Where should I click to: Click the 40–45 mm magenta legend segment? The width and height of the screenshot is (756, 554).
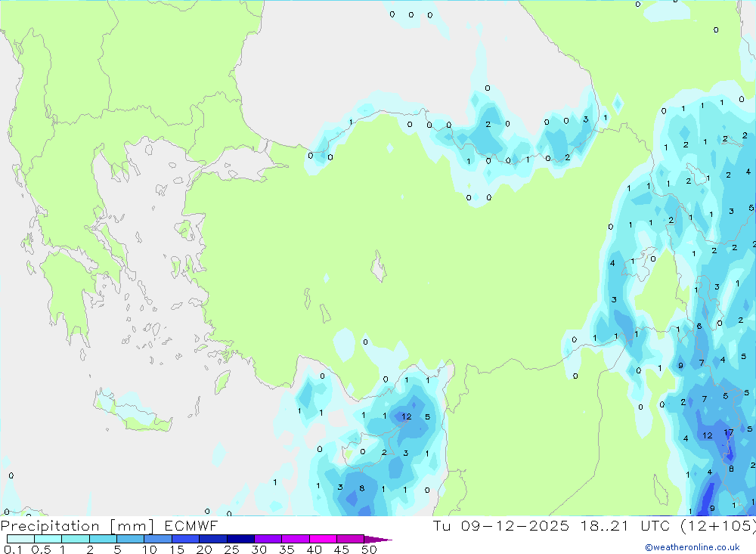pos(323,539)
